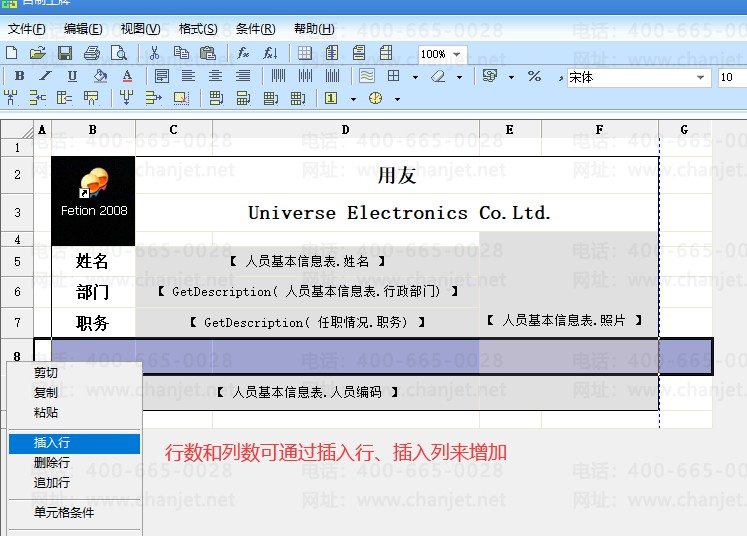747x536 pixels.
Task: Toggle bold formatting
Action: (19, 76)
